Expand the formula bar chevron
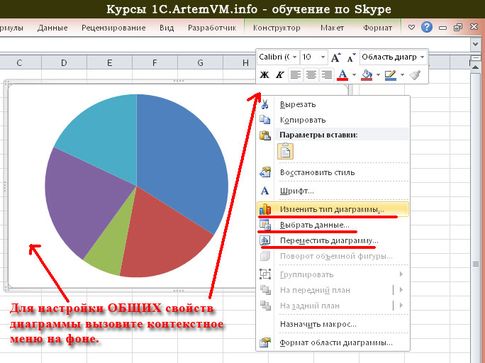The height and width of the screenshot is (363, 485). pos(476,44)
